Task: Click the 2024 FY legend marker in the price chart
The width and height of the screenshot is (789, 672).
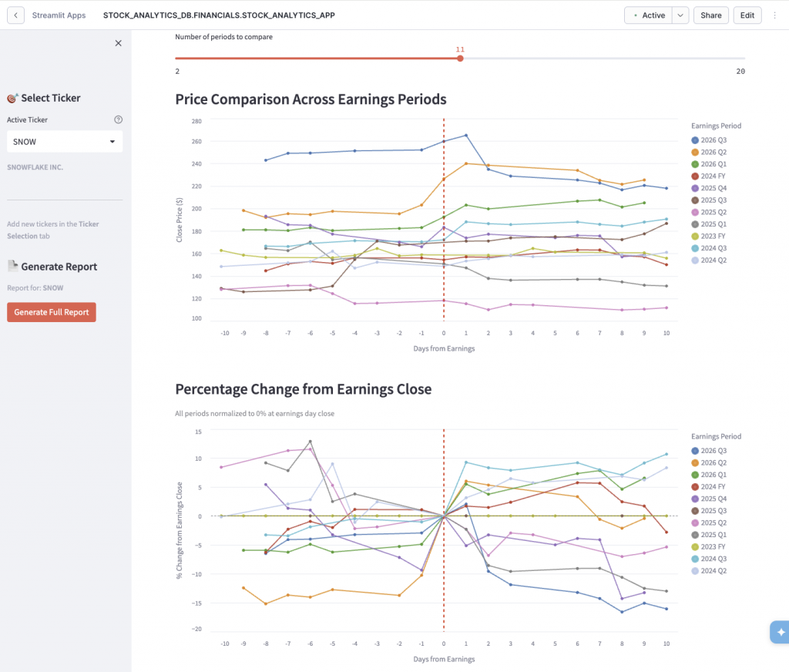Action: click(696, 175)
